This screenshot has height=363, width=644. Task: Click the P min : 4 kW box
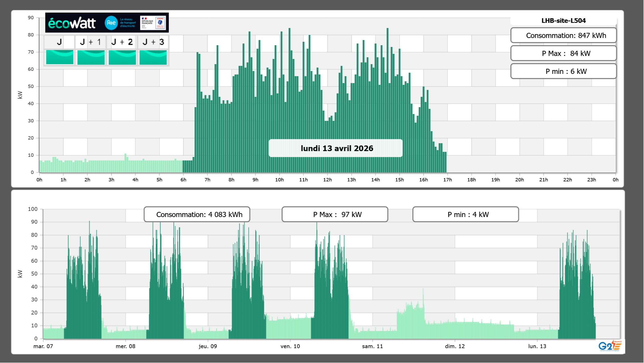465,214
